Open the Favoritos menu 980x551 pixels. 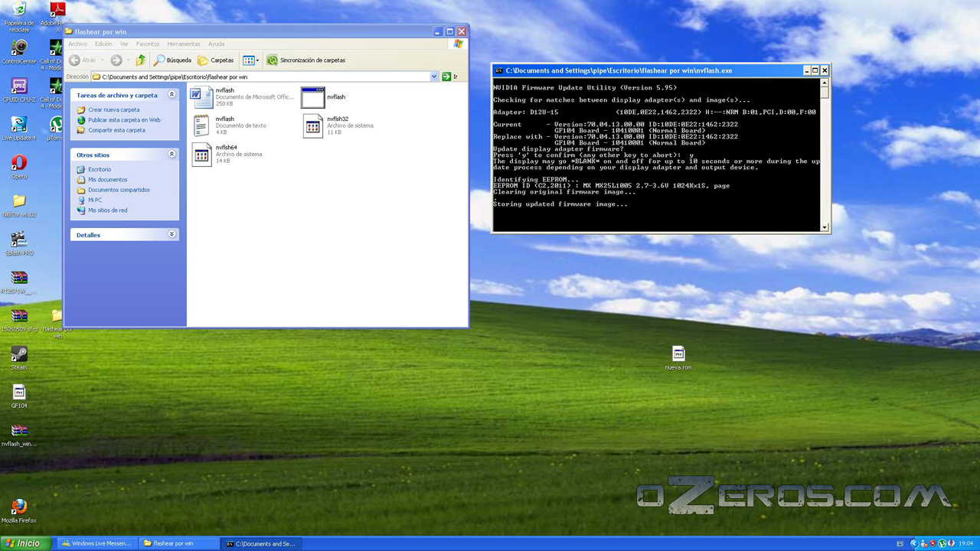tap(148, 44)
